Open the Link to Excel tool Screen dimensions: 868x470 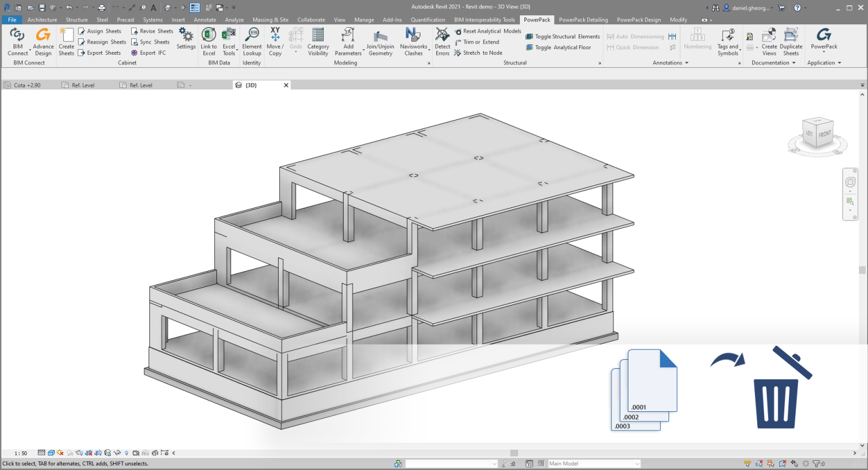click(209, 41)
